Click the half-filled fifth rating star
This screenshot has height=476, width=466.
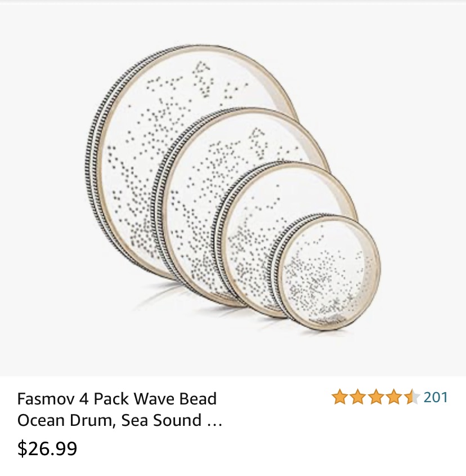click(x=411, y=398)
